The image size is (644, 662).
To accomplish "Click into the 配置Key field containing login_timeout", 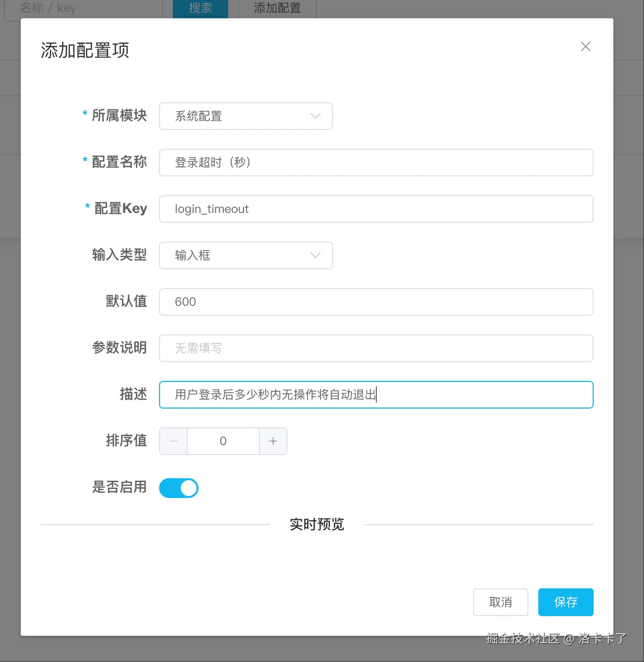I will tap(376, 209).
